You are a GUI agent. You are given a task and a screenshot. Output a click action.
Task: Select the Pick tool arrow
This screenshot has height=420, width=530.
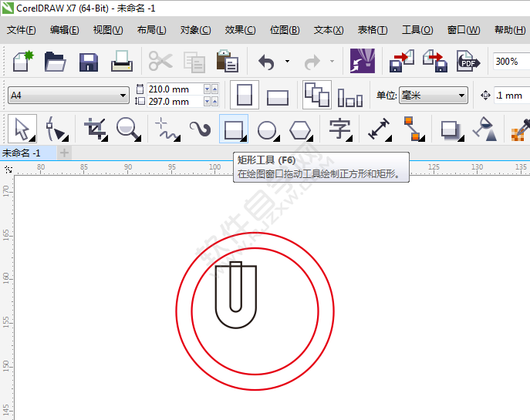tap(22, 129)
